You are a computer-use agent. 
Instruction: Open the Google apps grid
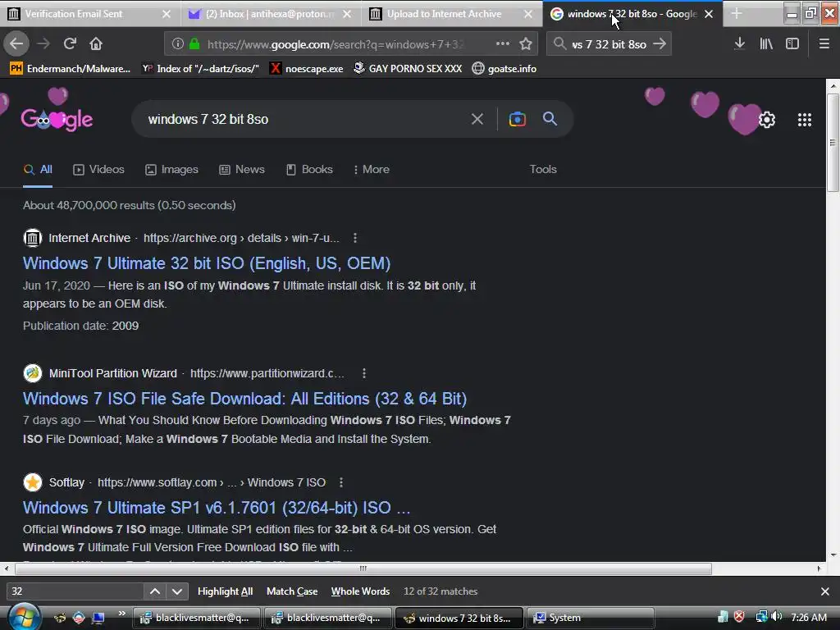click(x=805, y=120)
